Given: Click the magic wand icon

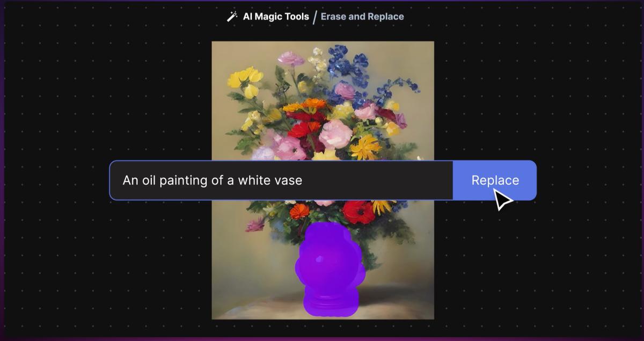Looking at the screenshot, I should 232,17.
